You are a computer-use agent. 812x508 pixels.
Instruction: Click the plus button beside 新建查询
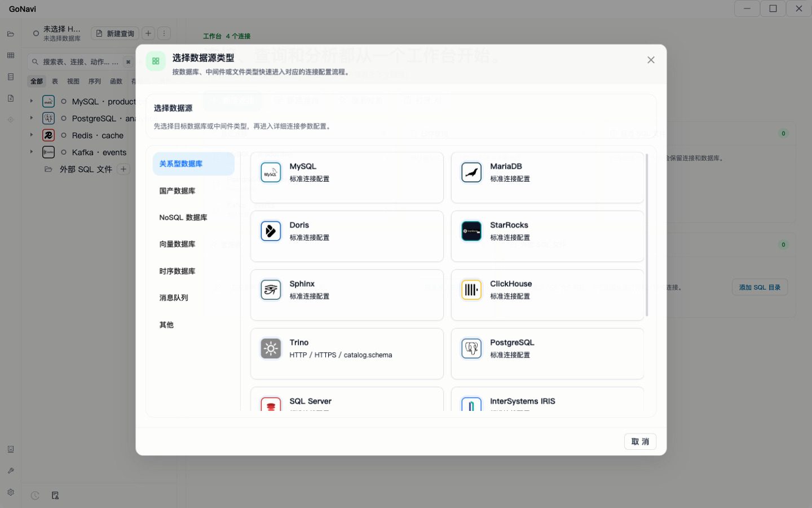point(148,33)
